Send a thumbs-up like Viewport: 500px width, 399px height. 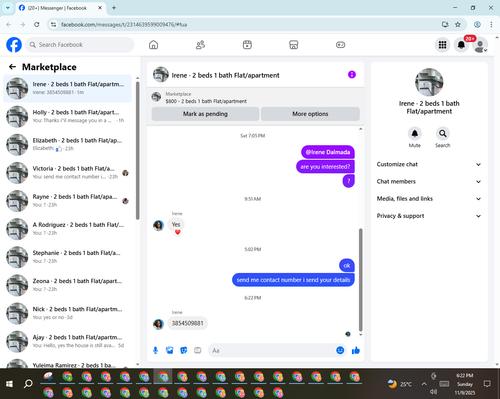point(356,350)
